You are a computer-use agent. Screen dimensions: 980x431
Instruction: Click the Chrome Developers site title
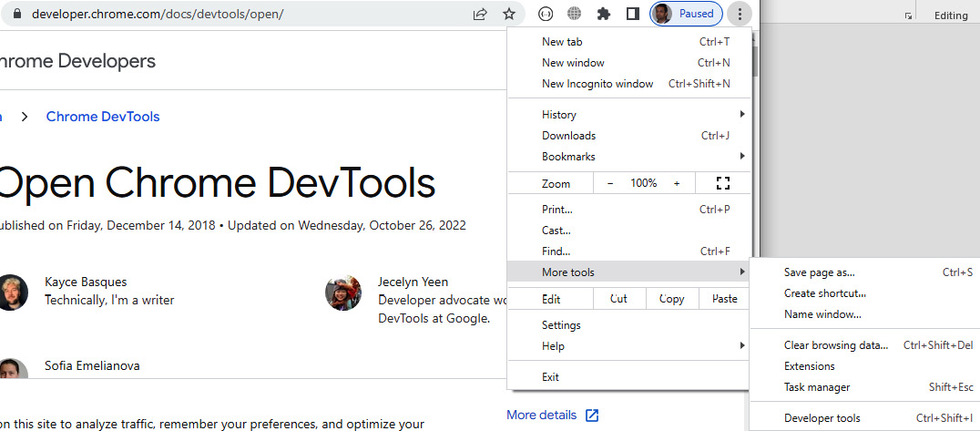(x=77, y=61)
